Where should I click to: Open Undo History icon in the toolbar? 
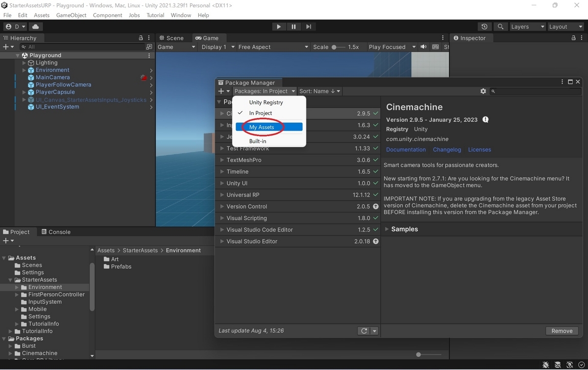point(485,27)
